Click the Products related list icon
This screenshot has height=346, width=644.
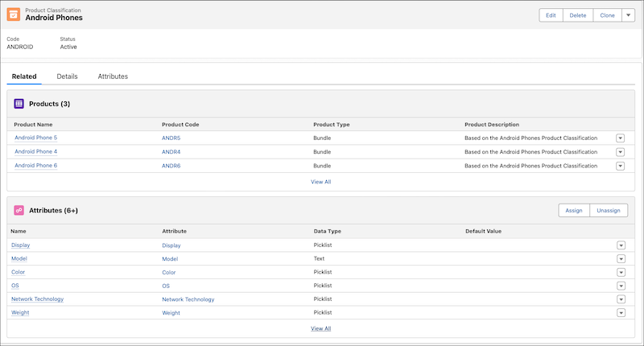point(19,104)
